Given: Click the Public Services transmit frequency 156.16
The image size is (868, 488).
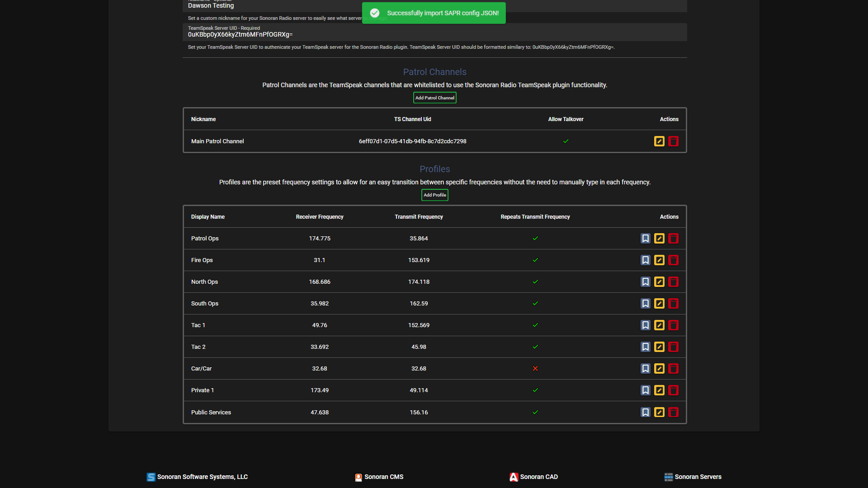Looking at the screenshot, I should [419, 413].
